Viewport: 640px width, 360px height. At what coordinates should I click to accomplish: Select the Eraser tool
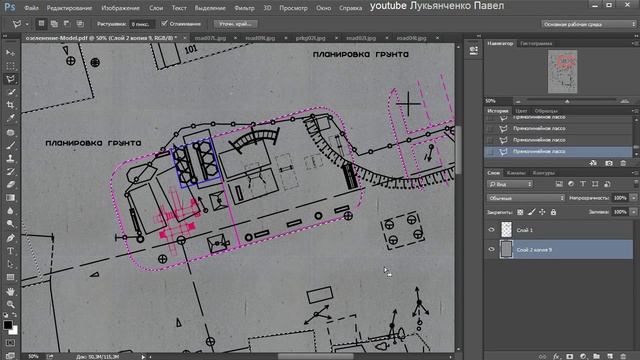tap(11, 184)
